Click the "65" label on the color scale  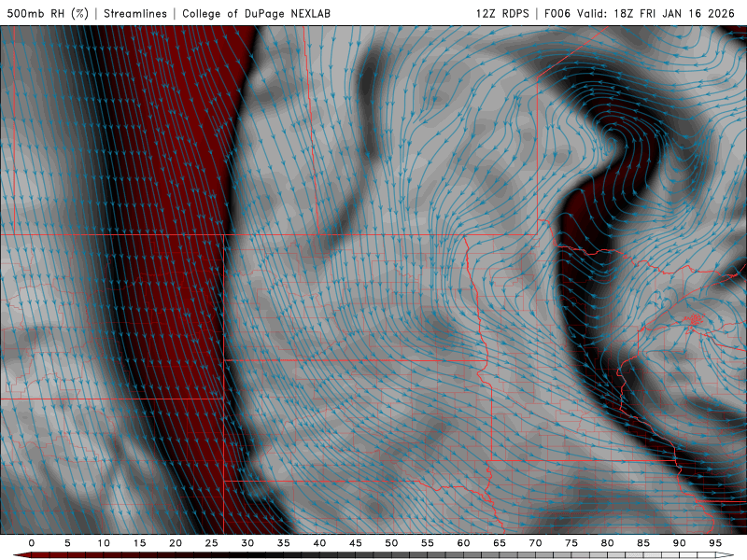(x=500, y=543)
